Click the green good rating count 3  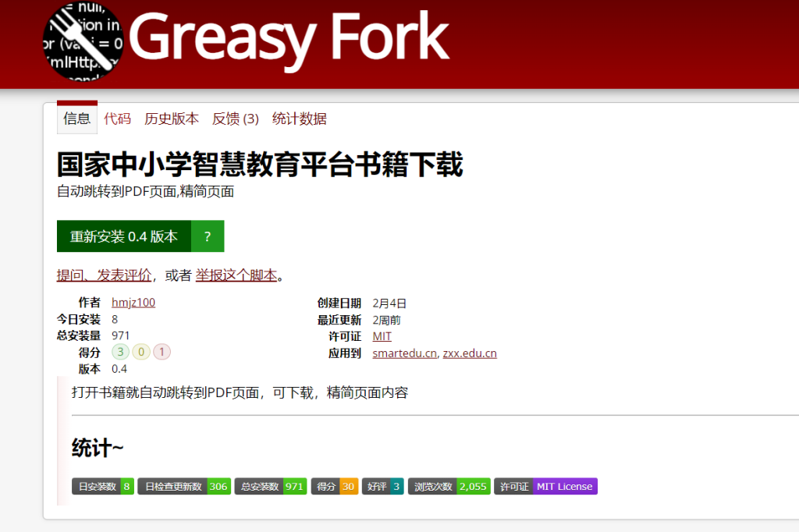coord(120,352)
